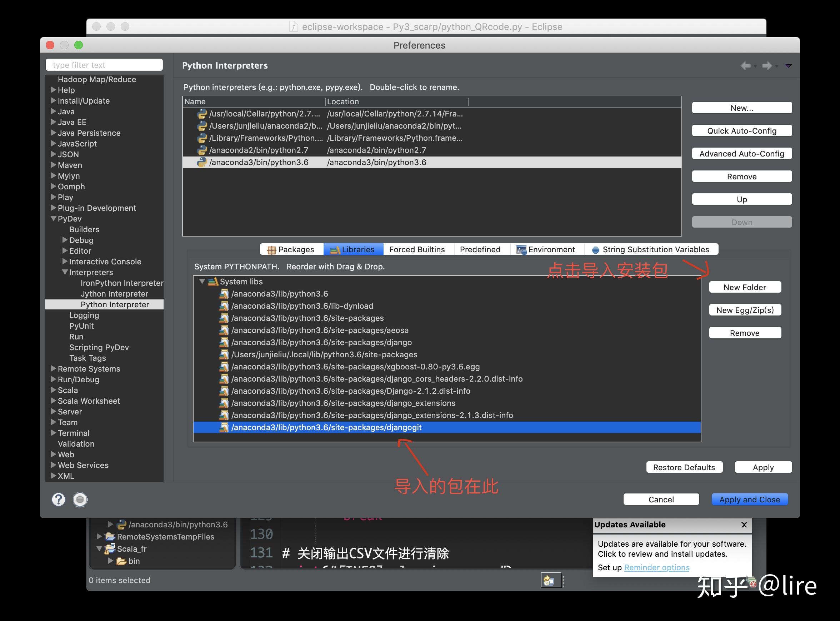
Task: Click the help question mark icon
Action: tap(58, 499)
